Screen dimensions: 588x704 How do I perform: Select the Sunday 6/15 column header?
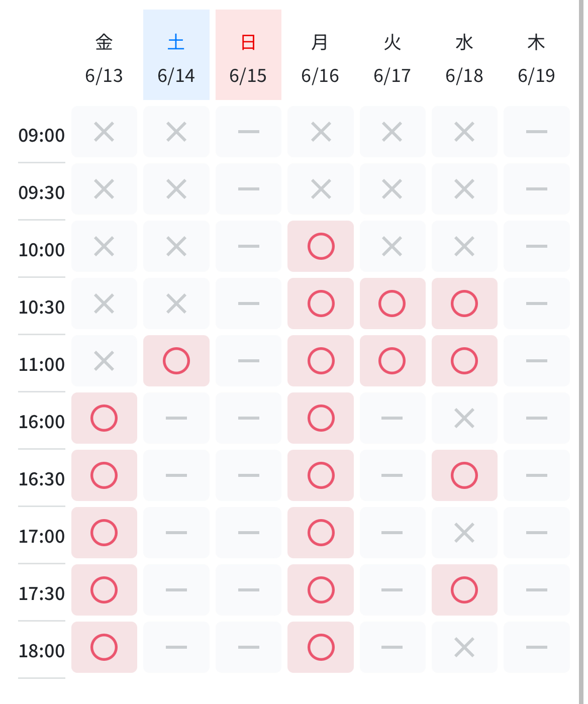pos(248,55)
